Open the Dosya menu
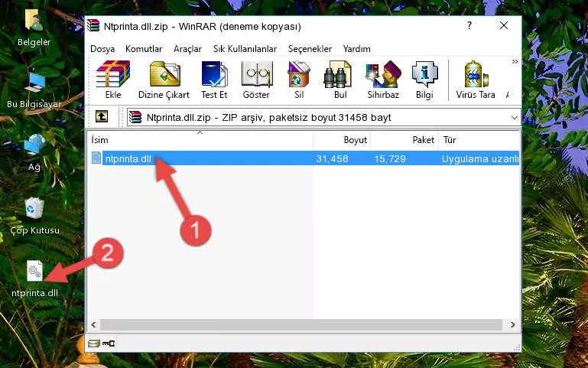This screenshot has height=368, width=588. (102, 49)
